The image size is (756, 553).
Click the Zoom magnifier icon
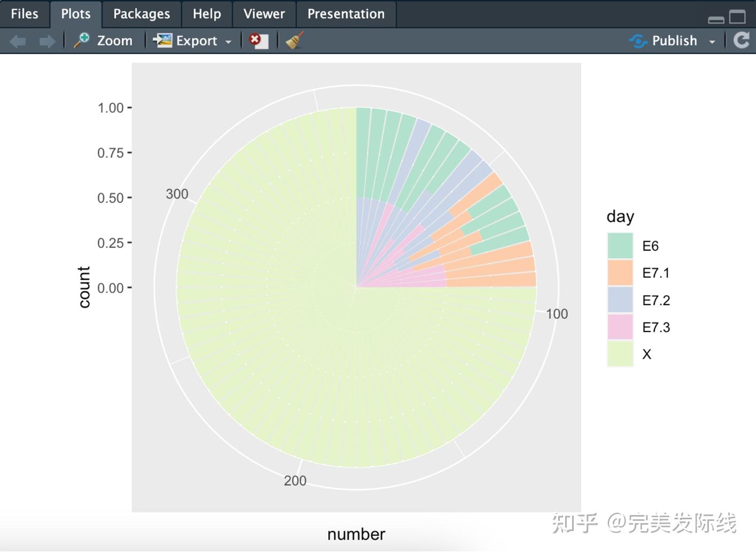82,40
